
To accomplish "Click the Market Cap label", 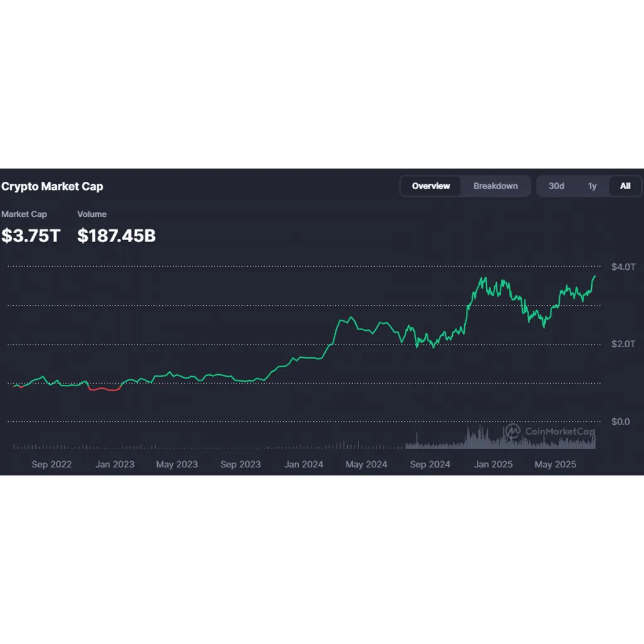I will 24,214.
